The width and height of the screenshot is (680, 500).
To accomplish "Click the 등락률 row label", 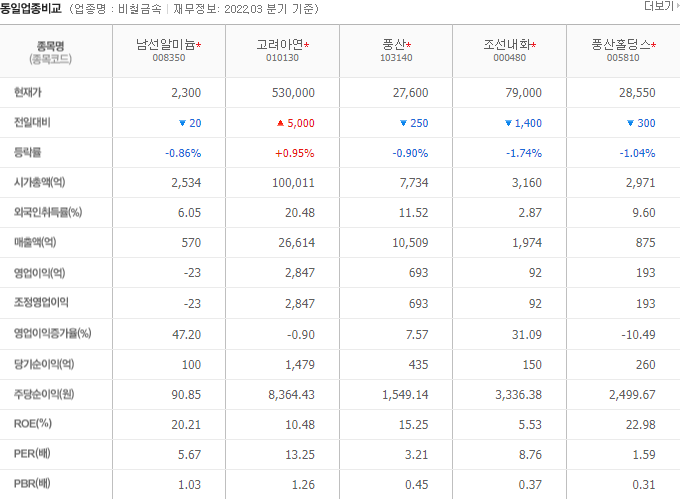I will pos(28,152).
